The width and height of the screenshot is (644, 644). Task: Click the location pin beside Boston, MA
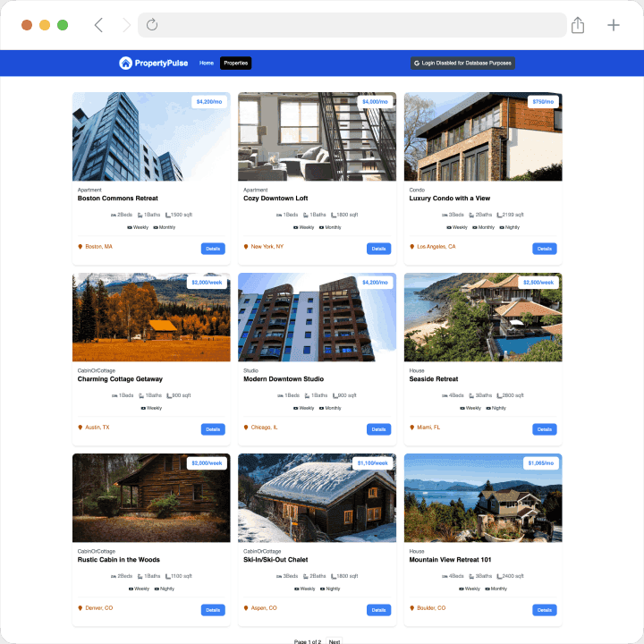[x=80, y=247]
